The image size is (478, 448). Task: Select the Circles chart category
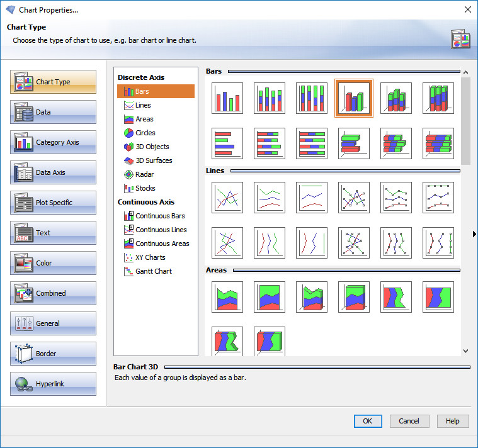tap(145, 133)
